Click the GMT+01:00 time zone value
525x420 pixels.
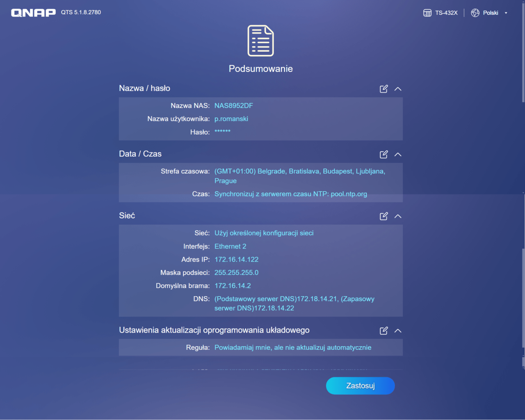point(300,176)
